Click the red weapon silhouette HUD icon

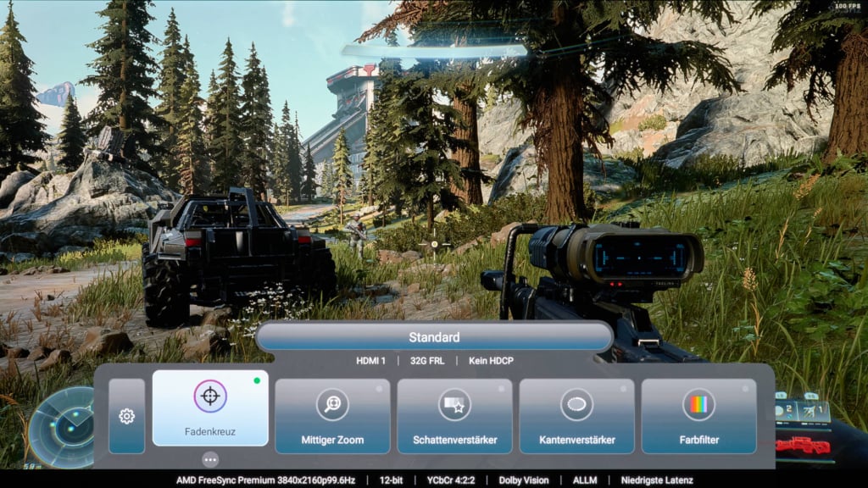(804, 446)
